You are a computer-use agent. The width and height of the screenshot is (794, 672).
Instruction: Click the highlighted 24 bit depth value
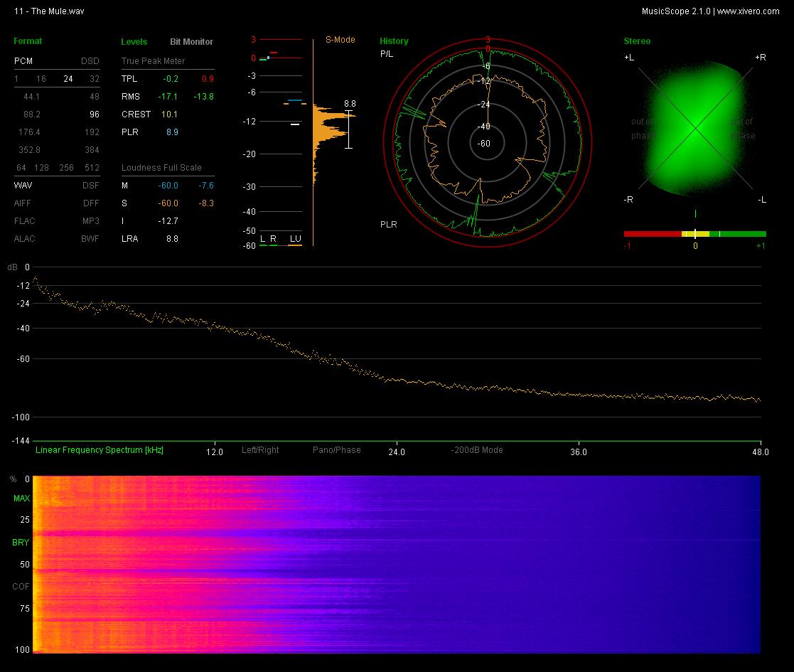click(x=68, y=78)
